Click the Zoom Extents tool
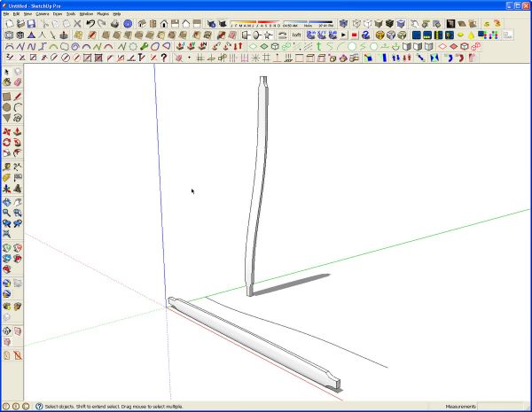This screenshot has height=412, width=532. pyautogui.click(x=6, y=234)
